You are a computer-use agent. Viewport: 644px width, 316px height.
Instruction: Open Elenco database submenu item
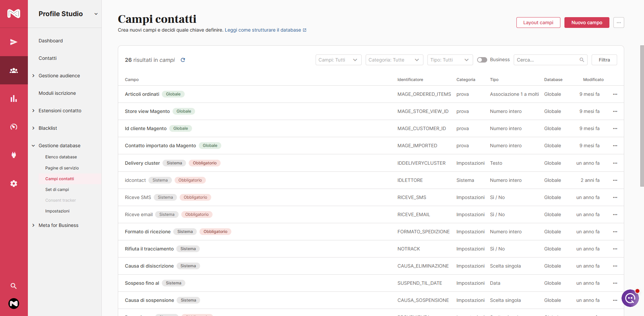pyautogui.click(x=61, y=157)
